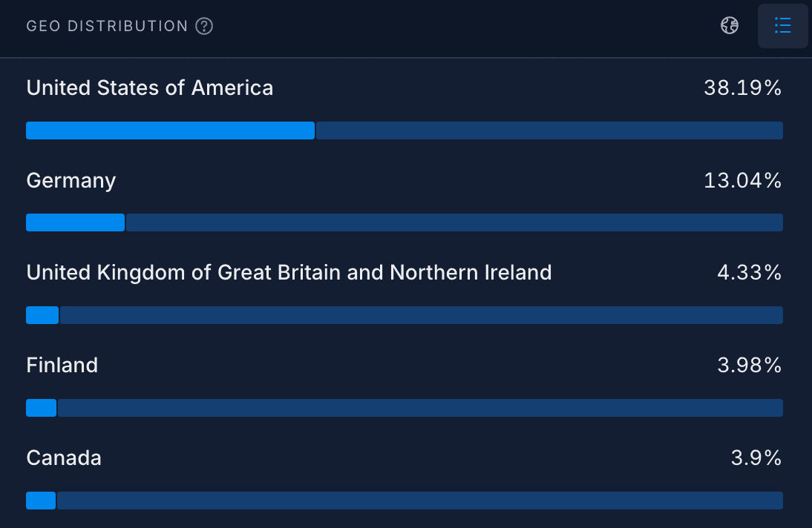
Task: Click Germany's 13.04% percentage value
Action: point(742,181)
